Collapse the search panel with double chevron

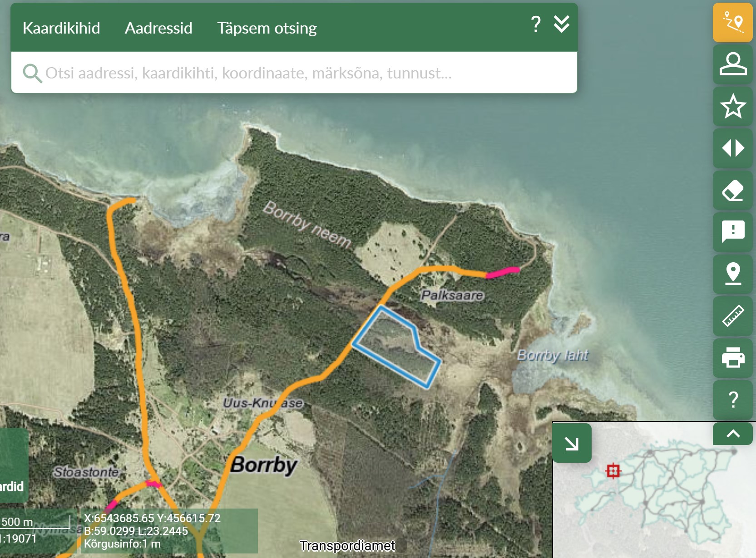[561, 24]
